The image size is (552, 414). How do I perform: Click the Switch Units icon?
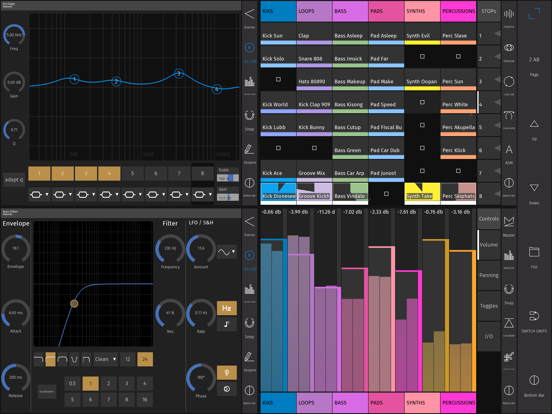point(534,316)
